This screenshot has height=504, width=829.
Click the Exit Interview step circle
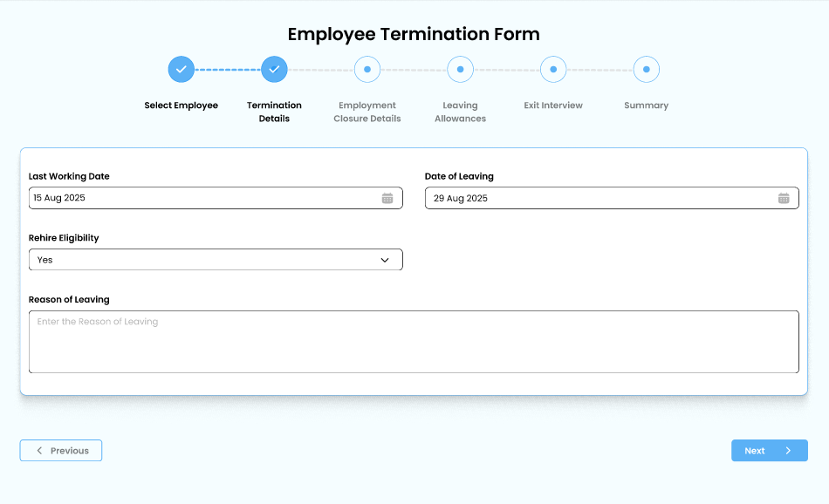tap(553, 69)
